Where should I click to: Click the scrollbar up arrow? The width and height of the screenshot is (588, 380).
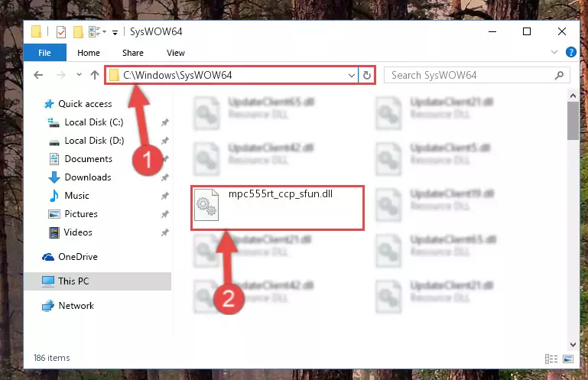573,96
